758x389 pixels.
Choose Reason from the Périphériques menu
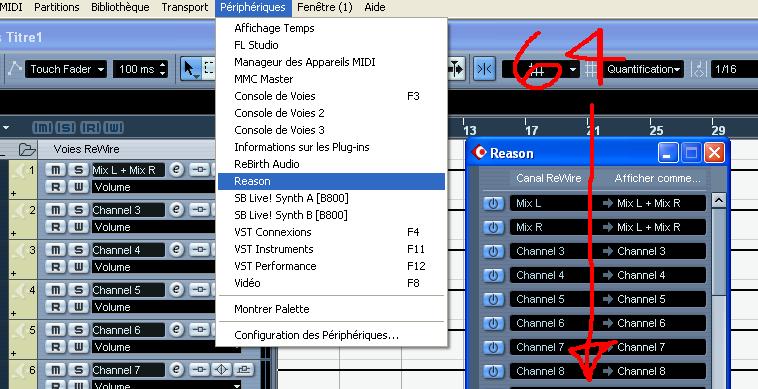coord(331,181)
